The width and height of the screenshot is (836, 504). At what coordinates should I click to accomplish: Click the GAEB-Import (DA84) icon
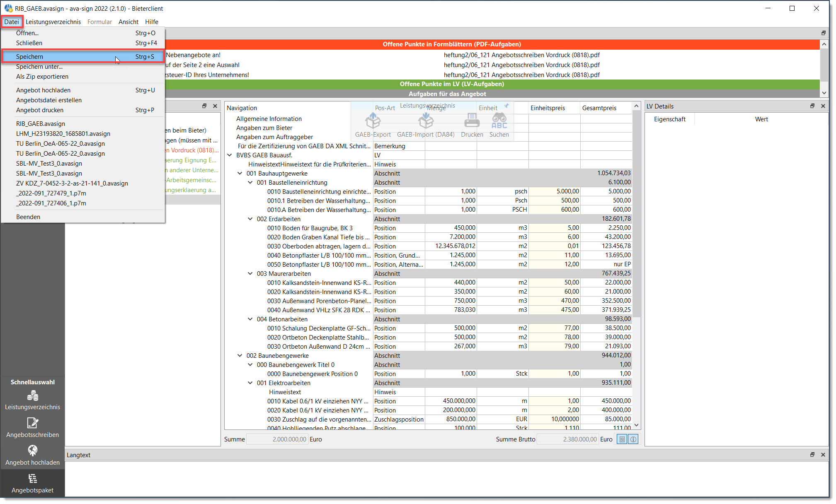pos(425,121)
